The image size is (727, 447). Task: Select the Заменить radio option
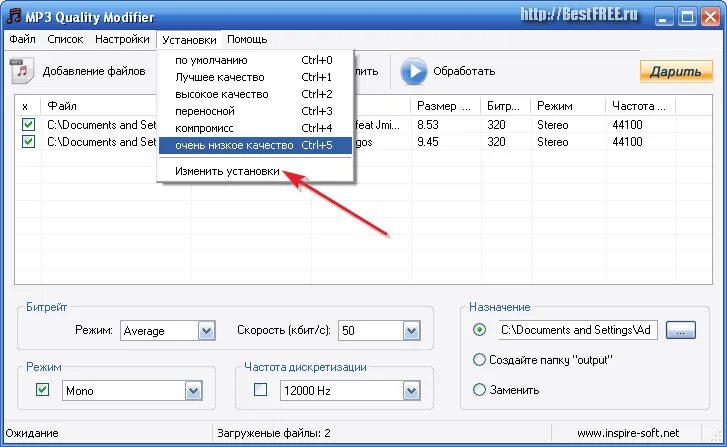point(479,390)
